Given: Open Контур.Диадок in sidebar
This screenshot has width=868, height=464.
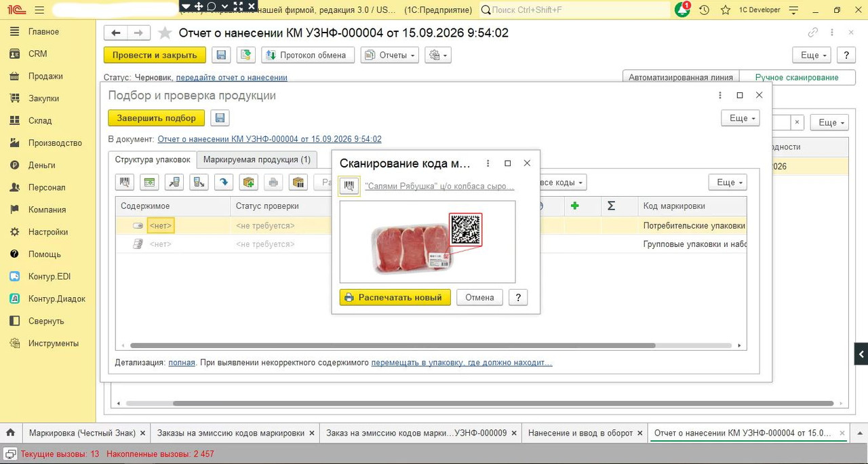Looking at the screenshot, I should (57, 298).
